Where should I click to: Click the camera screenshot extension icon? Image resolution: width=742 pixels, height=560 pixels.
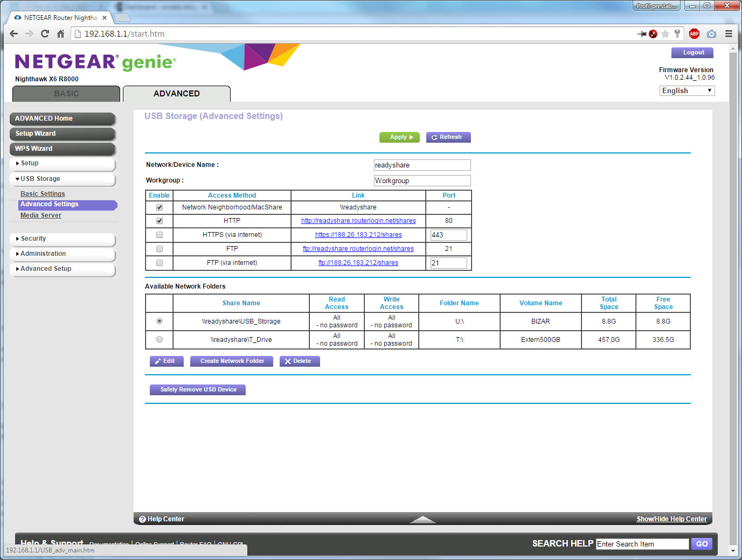[x=711, y=34]
